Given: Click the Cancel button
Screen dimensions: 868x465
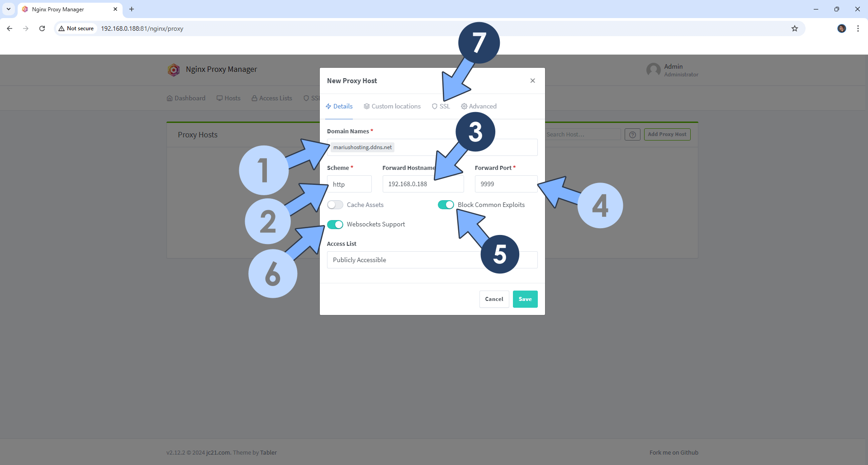Looking at the screenshot, I should point(494,299).
